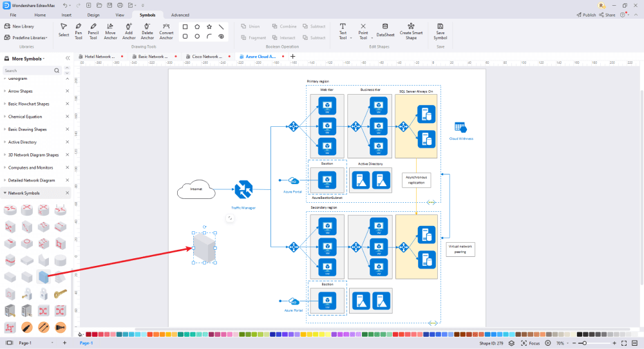Click the play presentation button in status bar
The image size is (644, 349).
tap(548, 343)
